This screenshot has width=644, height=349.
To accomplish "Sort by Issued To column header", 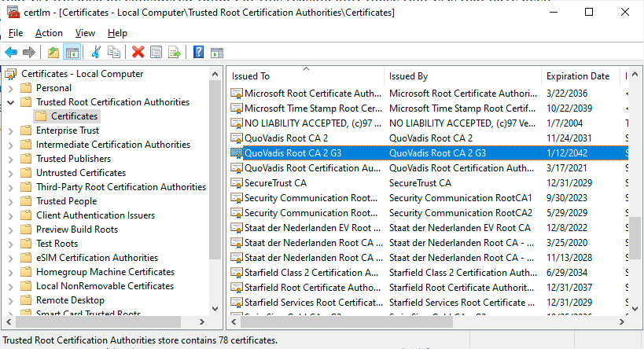I will click(x=306, y=76).
